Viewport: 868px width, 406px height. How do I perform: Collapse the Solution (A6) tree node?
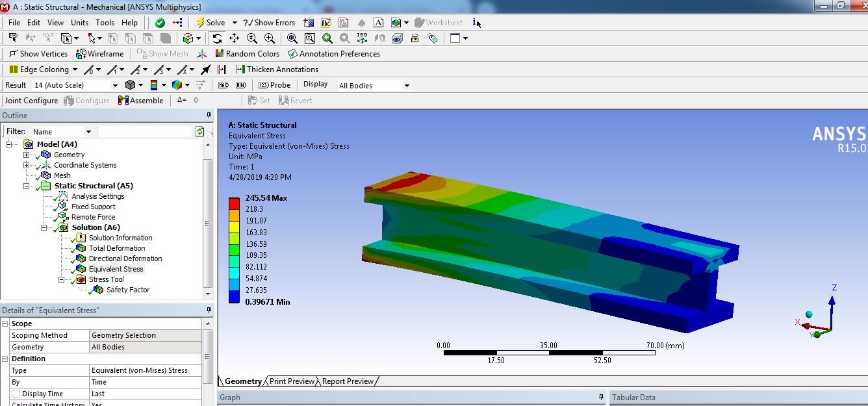44,227
